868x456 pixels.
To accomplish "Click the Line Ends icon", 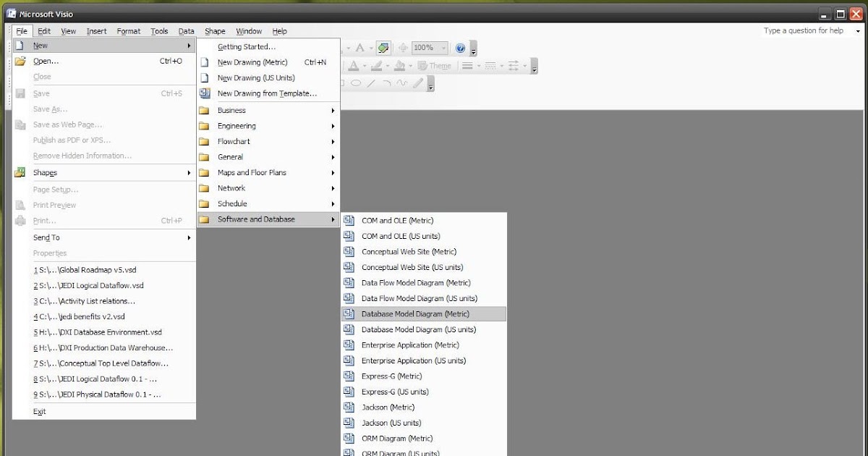I will (514, 66).
